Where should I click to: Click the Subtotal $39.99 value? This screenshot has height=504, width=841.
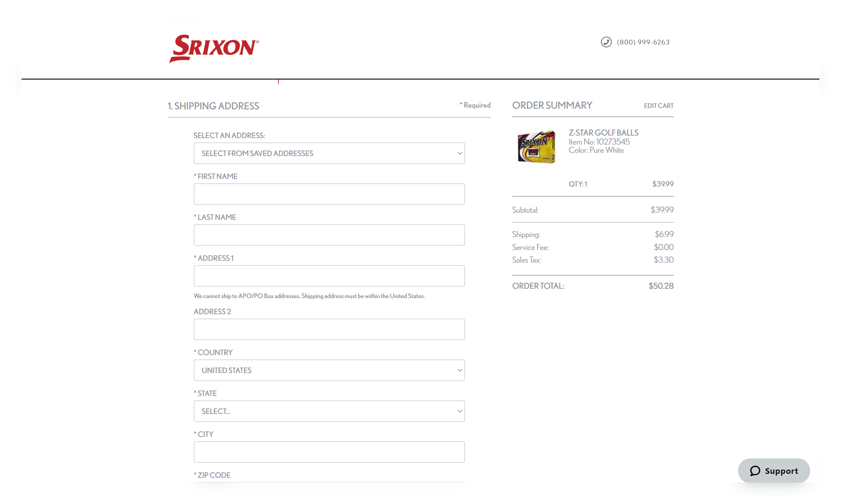tap(662, 210)
